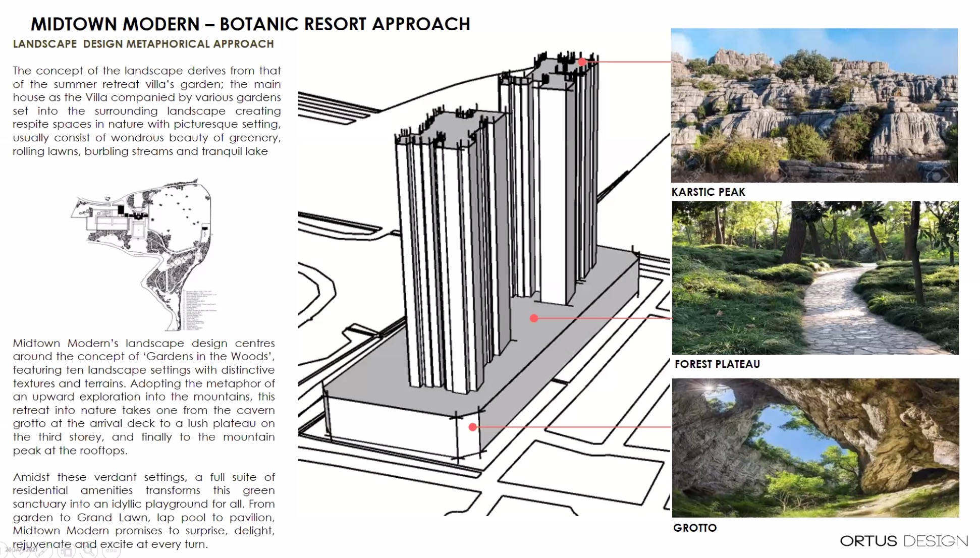Viewport: 980px width, 558px height.
Task: Click the 'ORTUS DESIGN' logo text
Action: pos(904,541)
